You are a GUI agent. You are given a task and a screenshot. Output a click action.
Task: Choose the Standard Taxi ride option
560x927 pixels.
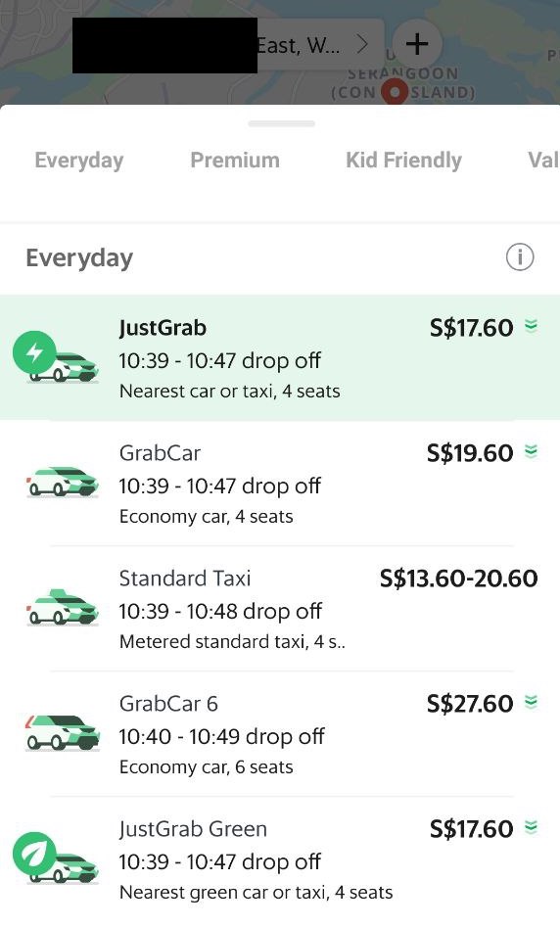(280, 608)
